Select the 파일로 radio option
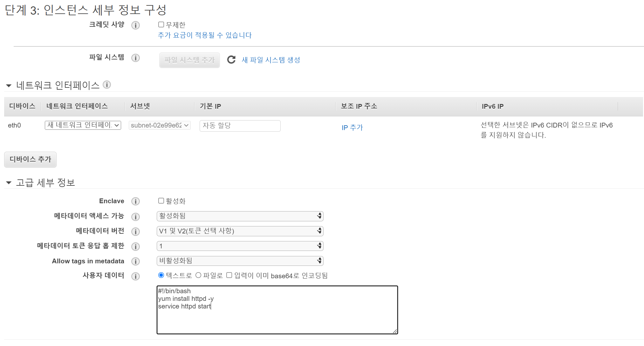The width and height of the screenshot is (644, 346). [x=198, y=275]
